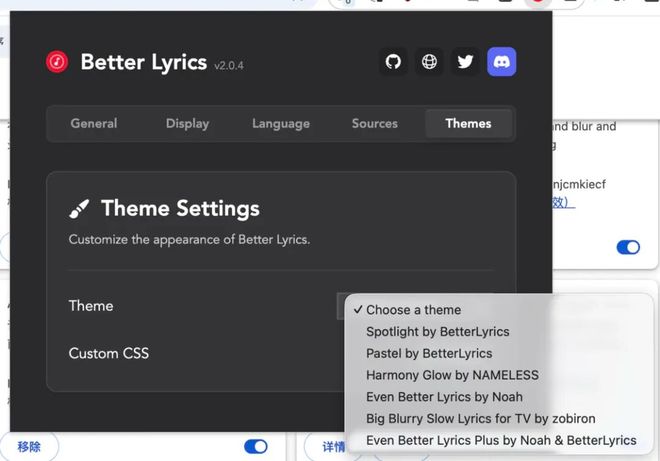The width and height of the screenshot is (660, 461).
Task: Choose Pastel by BetterLyrics theme
Action: (429, 353)
